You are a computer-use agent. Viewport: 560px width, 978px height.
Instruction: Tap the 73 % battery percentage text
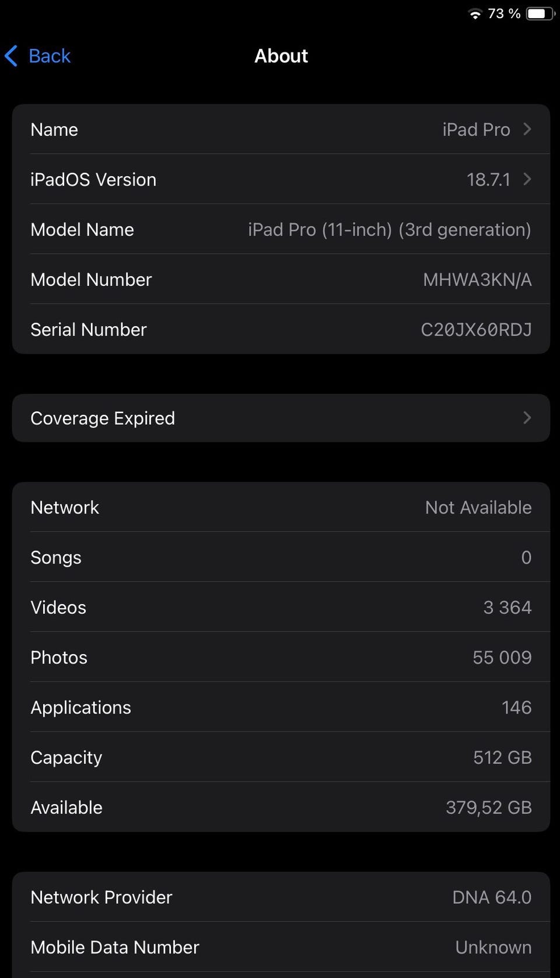coord(504,13)
